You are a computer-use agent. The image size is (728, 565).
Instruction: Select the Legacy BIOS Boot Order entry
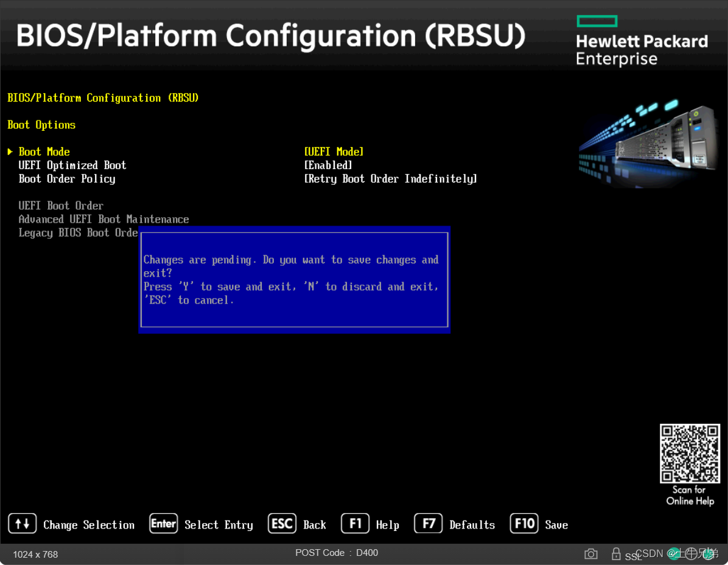[x=78, y=232]
